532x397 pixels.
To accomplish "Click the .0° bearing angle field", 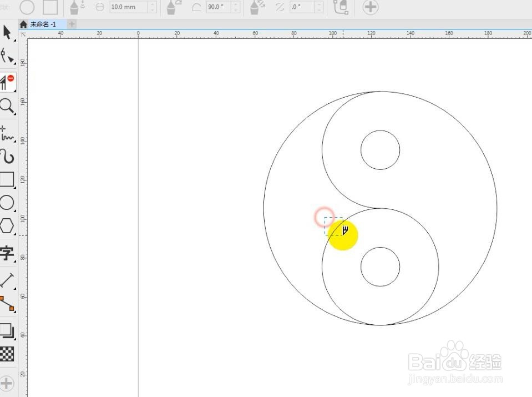I will click(x=302, y=7).
